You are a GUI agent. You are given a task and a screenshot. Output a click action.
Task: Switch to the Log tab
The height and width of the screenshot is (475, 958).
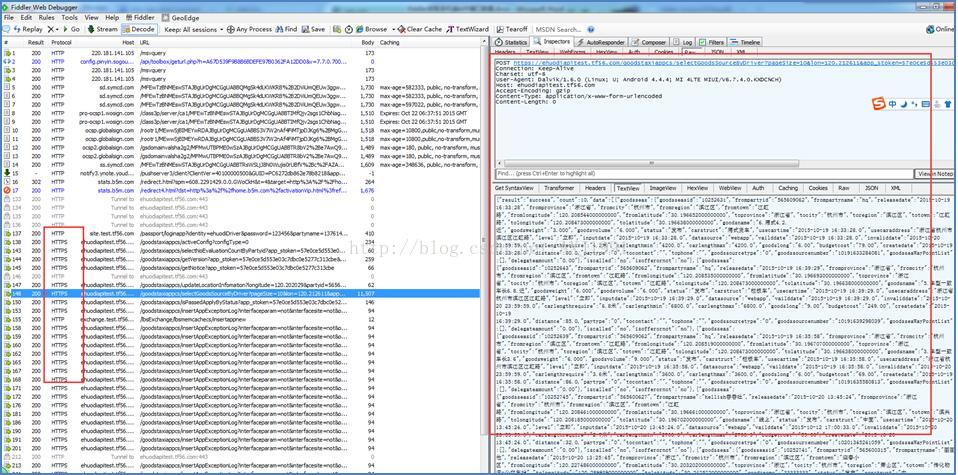(x=683, y=43)
